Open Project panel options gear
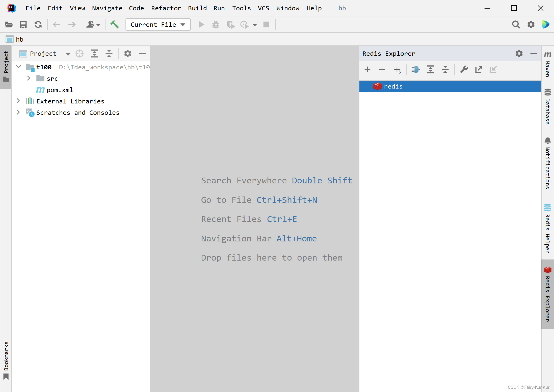This screenshot has height=392, width=554. pyautogui.click(x=128, y=53)
